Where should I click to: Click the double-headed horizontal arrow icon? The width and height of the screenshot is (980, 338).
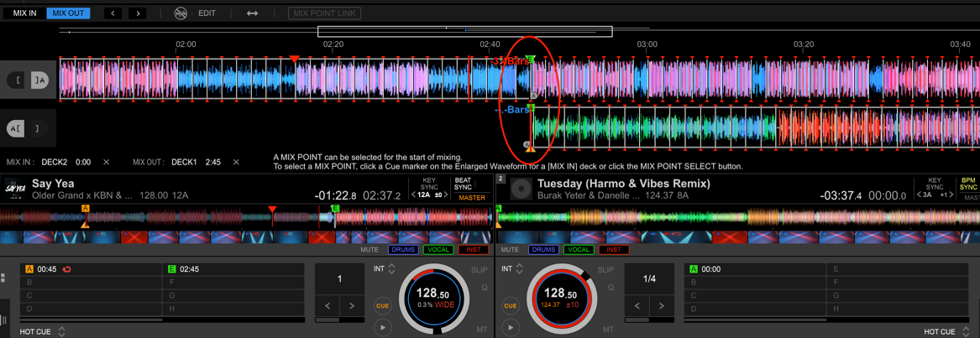(x=252, y=13)
